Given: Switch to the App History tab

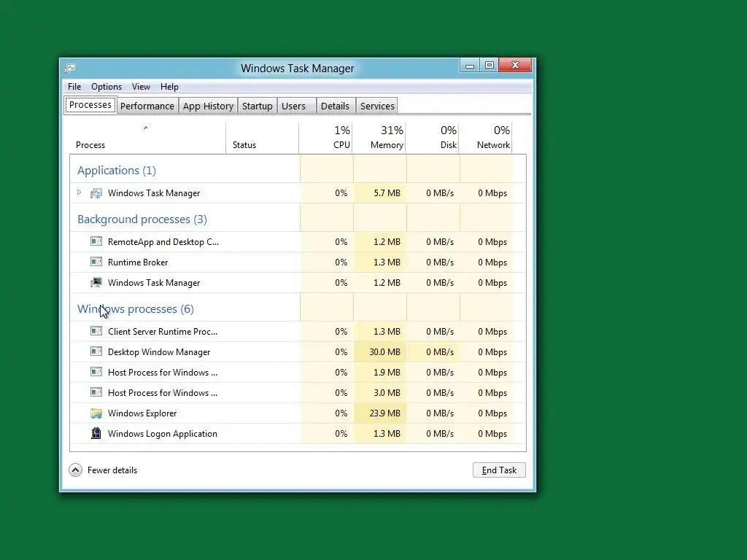Looking at the screenshot, I should (x=208, y=106).
